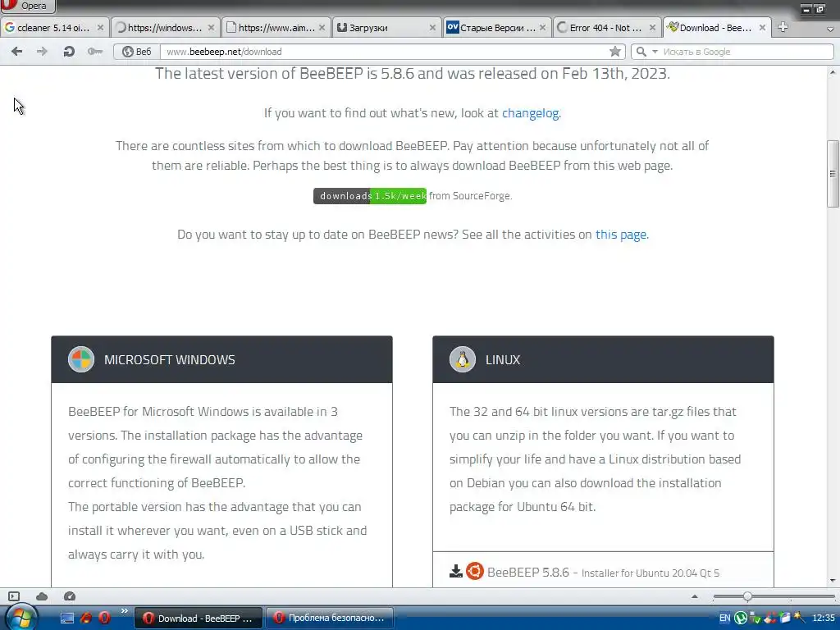The height and width of the screenshot is (630, 840).
Task: Reload the page
Action: click(x=69, y=52)
